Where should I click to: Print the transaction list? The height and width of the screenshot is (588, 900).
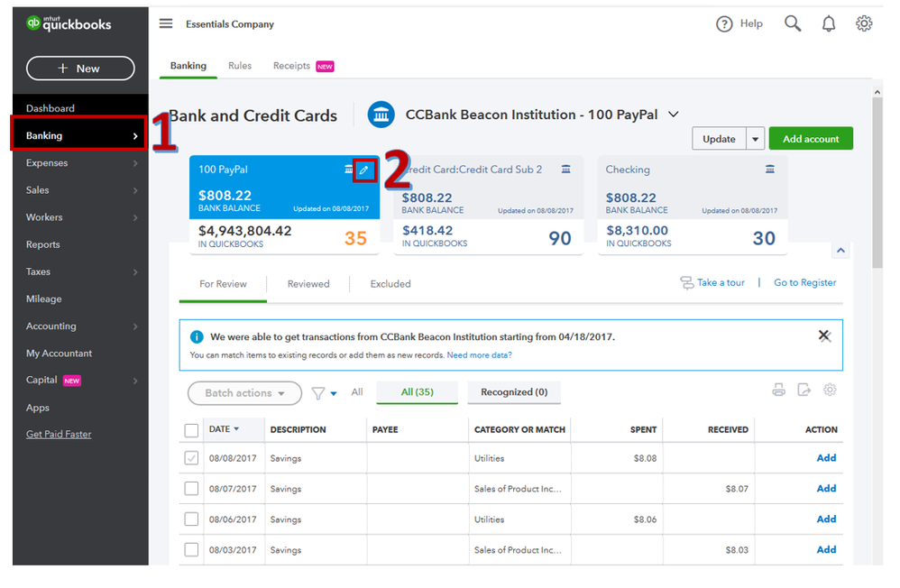[778, 390]
